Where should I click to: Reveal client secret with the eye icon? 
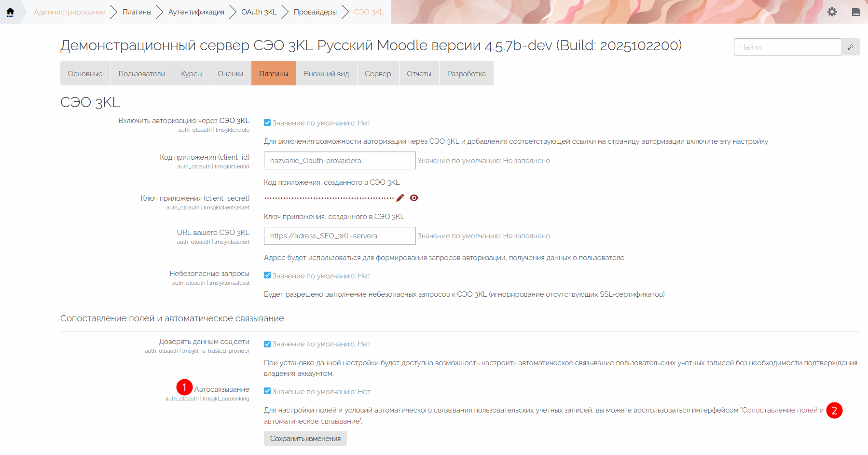pos(414,198)
